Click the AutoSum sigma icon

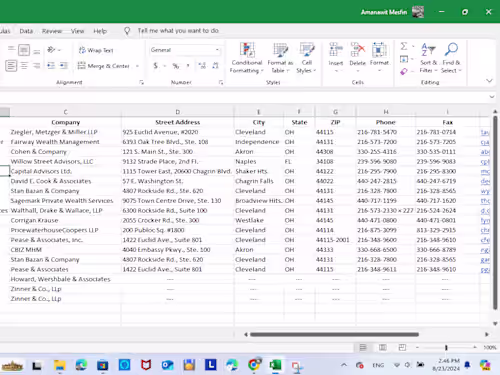pos(404,46)
